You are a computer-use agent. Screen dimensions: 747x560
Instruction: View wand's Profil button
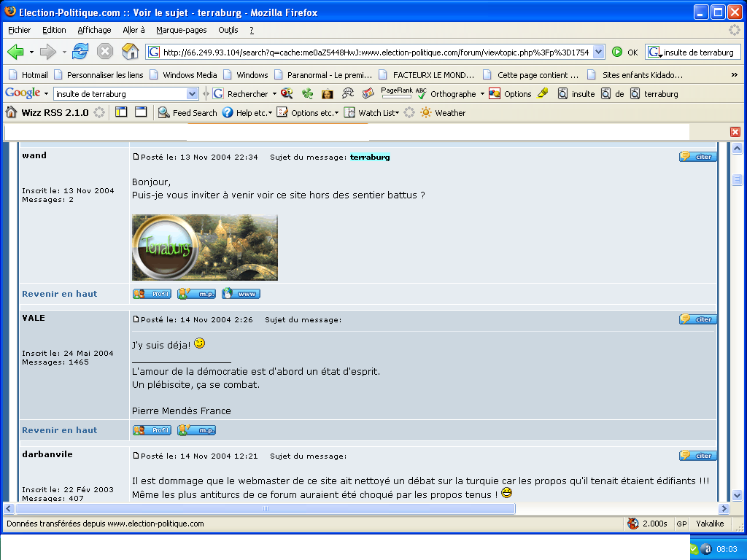152,294
